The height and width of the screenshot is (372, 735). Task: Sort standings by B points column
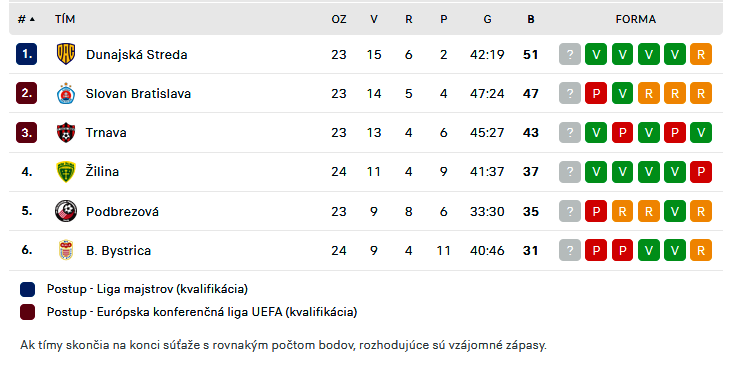coord(531,19)
